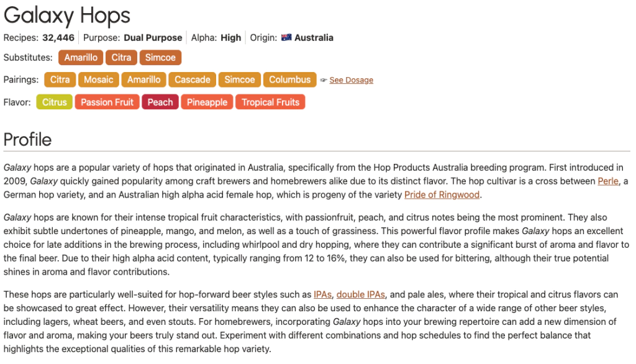Open the Mosaic pairing tag
The width and height of the screenshot is (636, 364).
coord(99,80)
